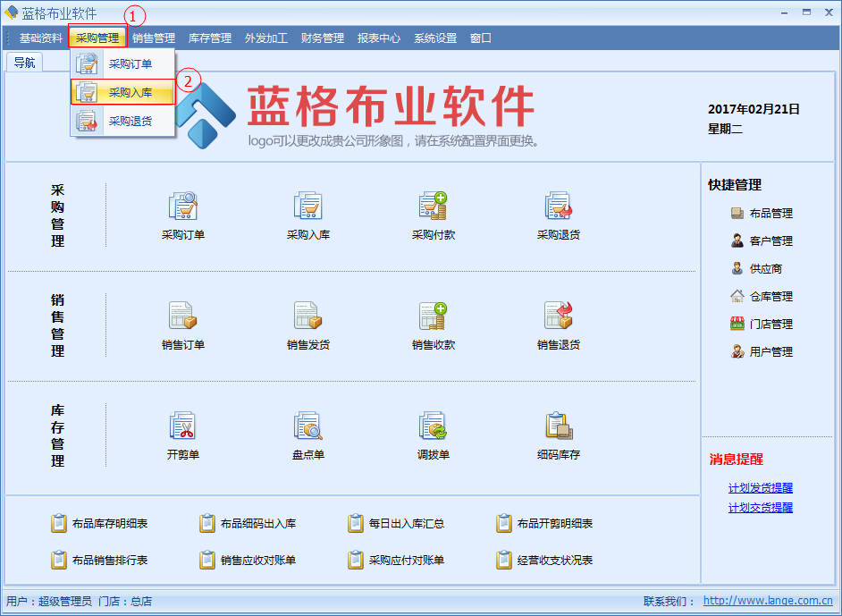This screenshot has height=616, width=842.
Task: Open the 销售发货 icon
Action: pos(308,316)
